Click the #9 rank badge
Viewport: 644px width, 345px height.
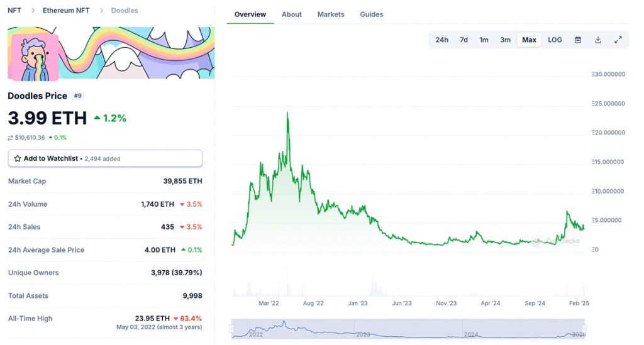(x=77, y=96)
